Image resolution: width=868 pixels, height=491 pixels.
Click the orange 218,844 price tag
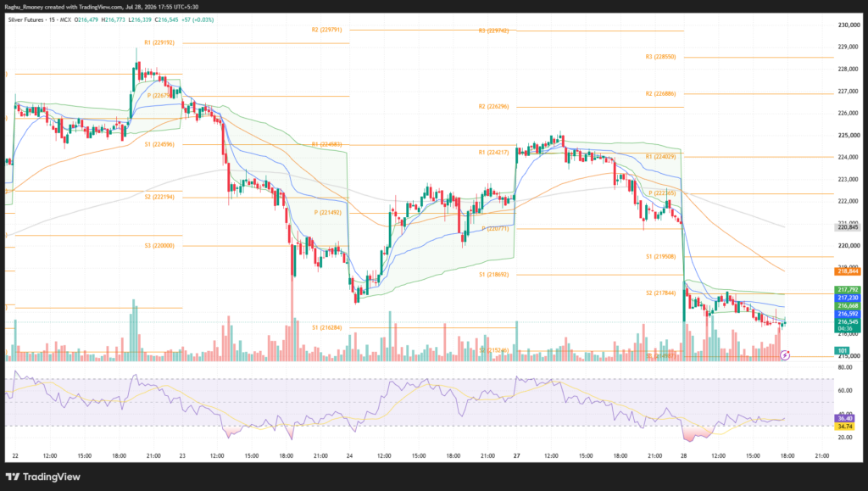click(x=848, y=271)
